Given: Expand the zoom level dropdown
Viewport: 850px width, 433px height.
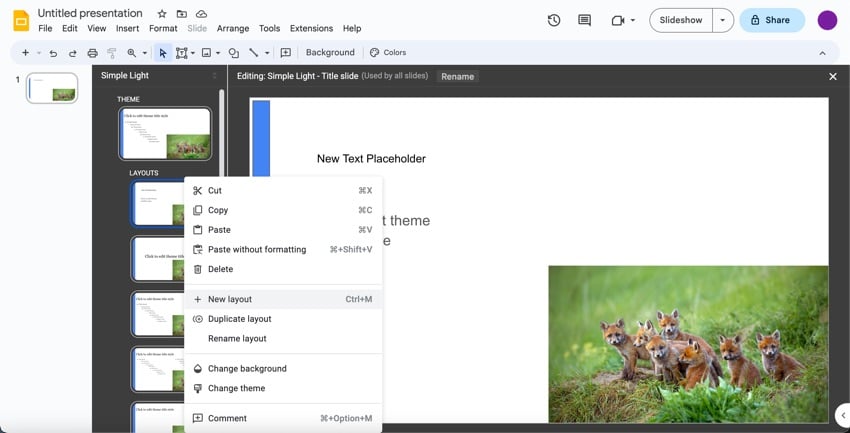Looking at the screenshot, I should (x=145, y=53).
